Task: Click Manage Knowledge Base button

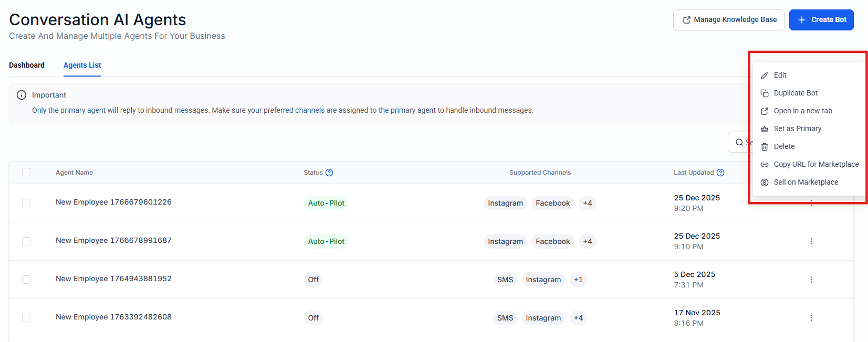Action: click(x=729, y=20)
